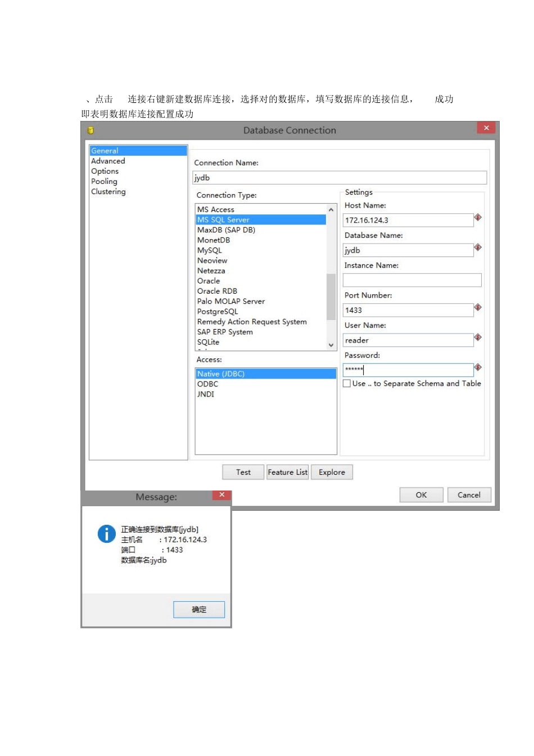Click the Password input field

(408, 370)
